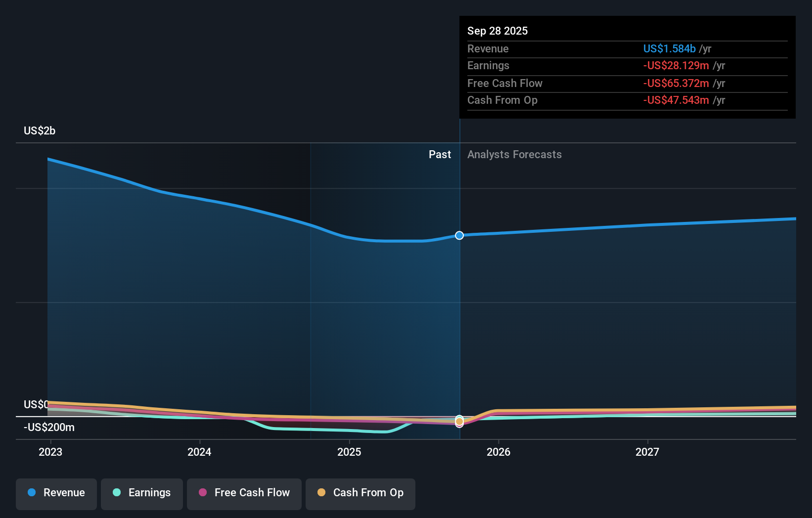The width and height of the screenshot is (812, 518).
Task: Select the blue Revenue legend icon
Action: coord(32,493)
